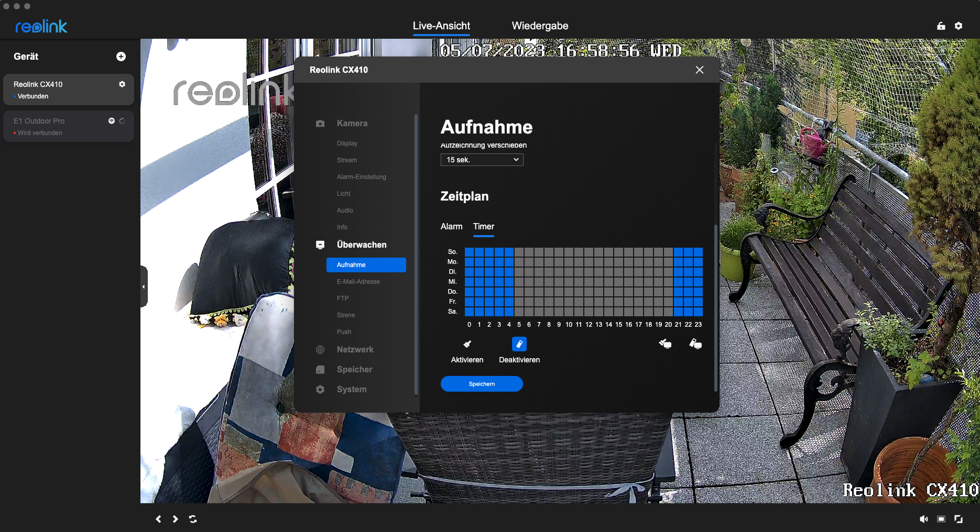Select the Aktivieren brush tool
Screen dimensions: 980x532
(x=467, y=344)
